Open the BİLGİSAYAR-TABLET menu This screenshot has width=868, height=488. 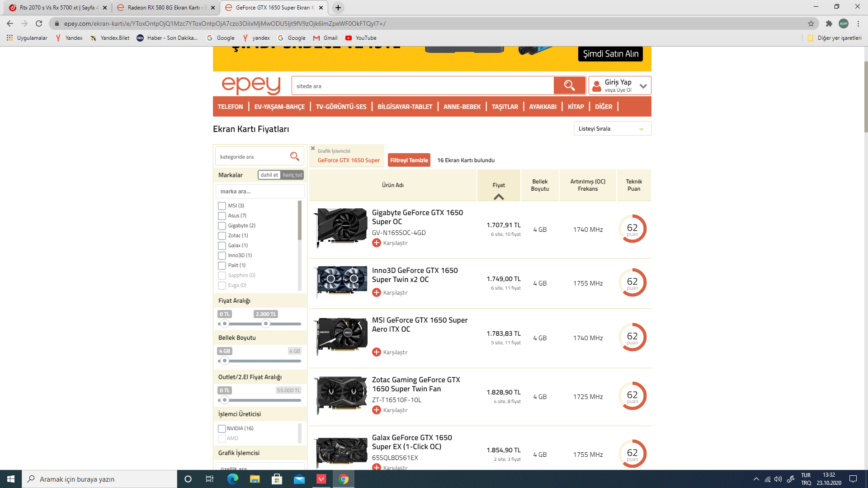(405, 107)
